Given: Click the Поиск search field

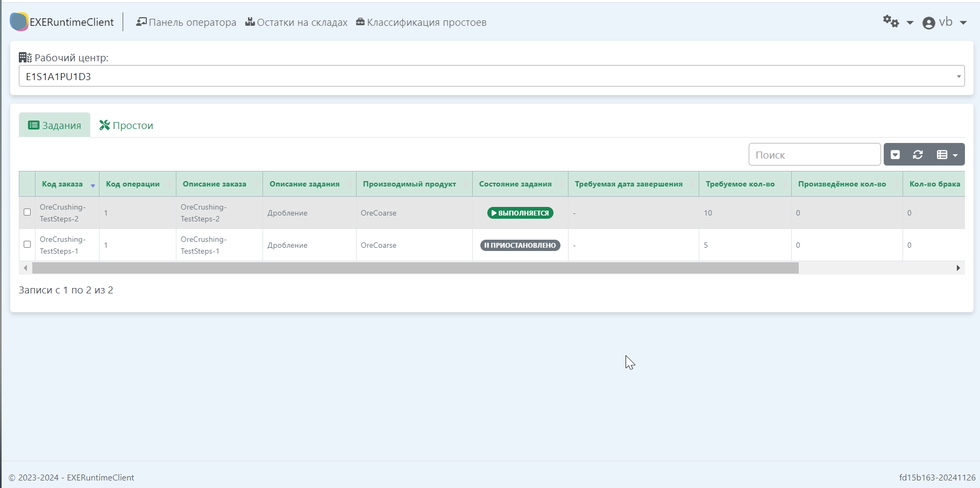Looking at the screenshot, I should tap(814, 155).
